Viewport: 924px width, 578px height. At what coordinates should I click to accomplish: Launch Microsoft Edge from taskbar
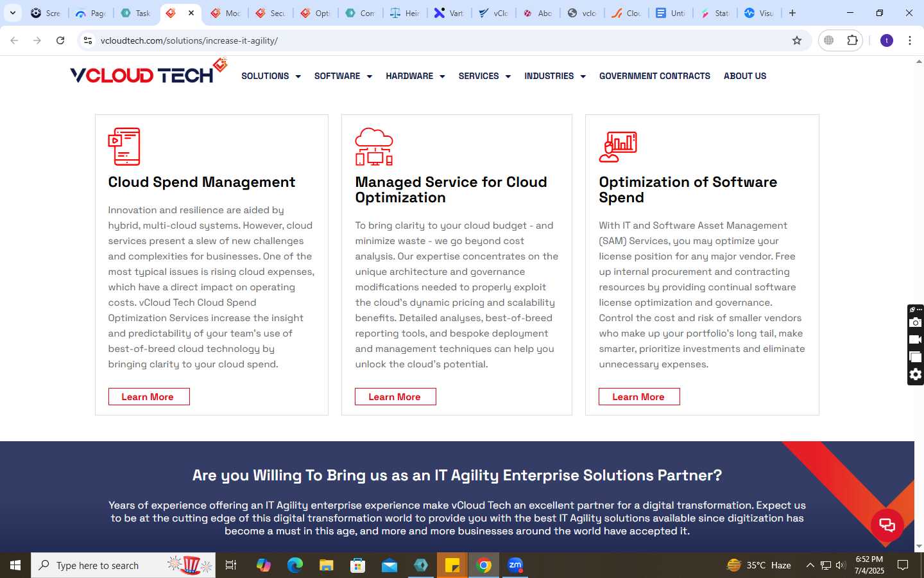click(x=295, y=565)
